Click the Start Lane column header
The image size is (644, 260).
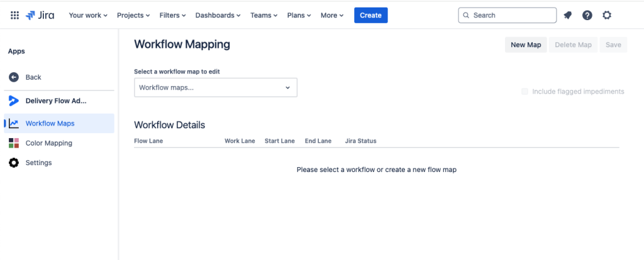click(x=280, y=141)
